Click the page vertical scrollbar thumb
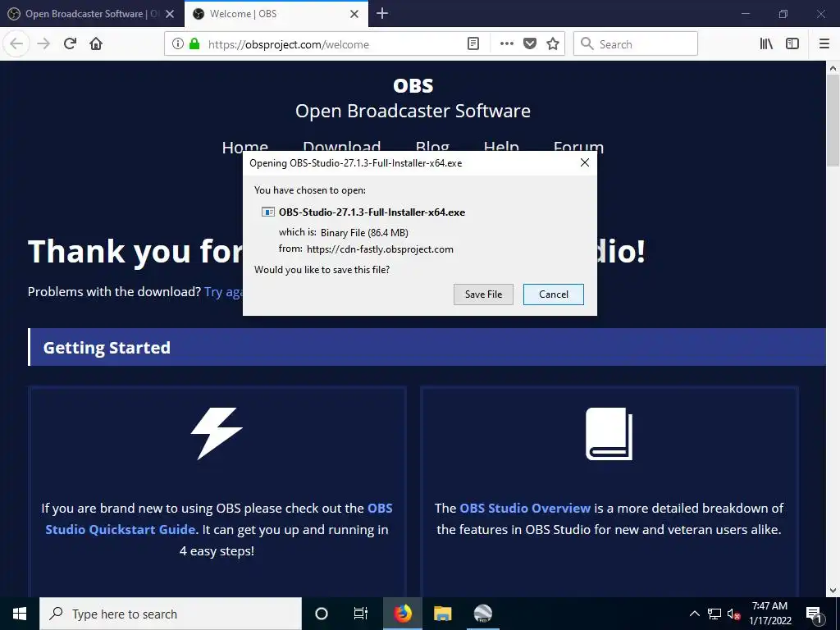The height and width of the screenshot is (630, 840). (833, 121)
